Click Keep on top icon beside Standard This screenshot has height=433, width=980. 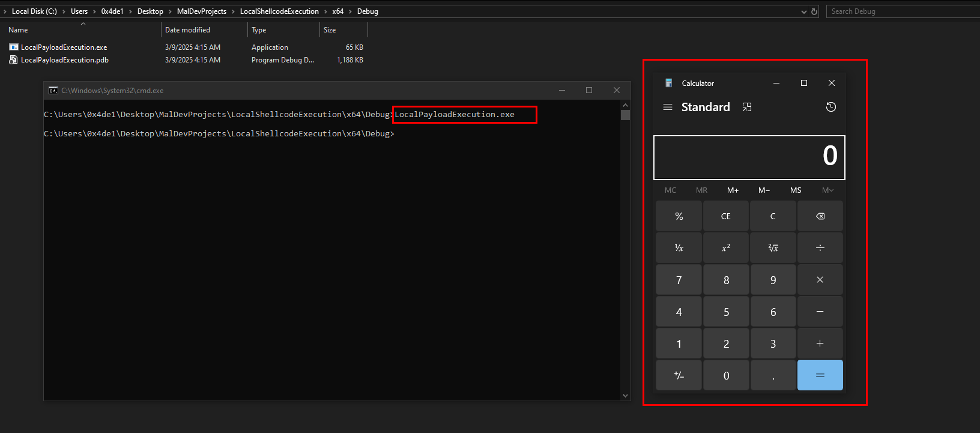point(747,107)
